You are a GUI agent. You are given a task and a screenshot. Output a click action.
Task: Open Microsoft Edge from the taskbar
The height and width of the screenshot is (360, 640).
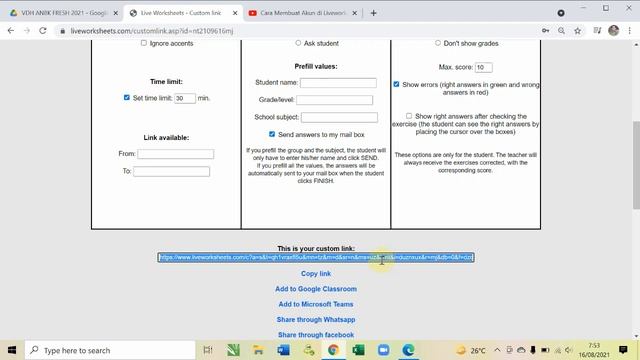[x=408, y=350]
